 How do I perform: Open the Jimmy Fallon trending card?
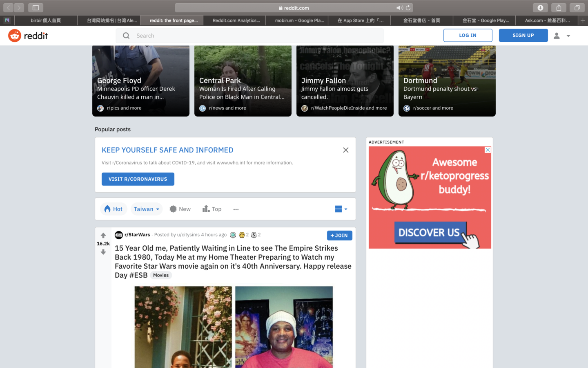point(345,81)
